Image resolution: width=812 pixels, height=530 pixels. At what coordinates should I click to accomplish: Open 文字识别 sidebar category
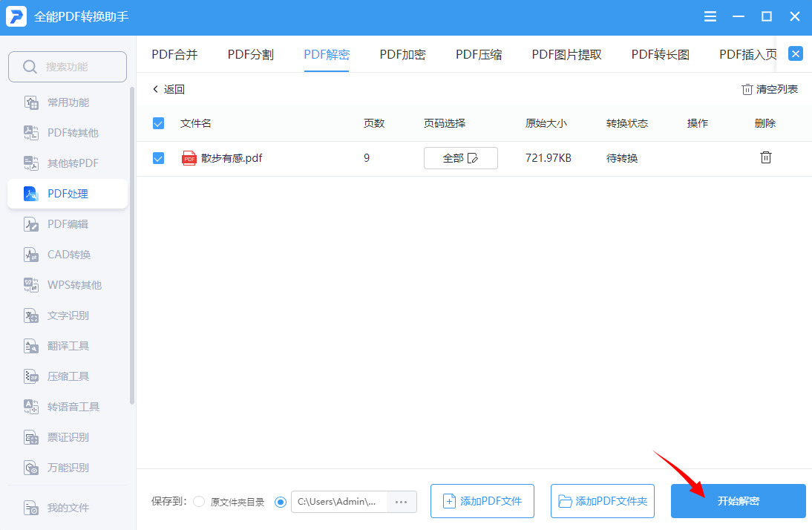click(x=68, y=315)
